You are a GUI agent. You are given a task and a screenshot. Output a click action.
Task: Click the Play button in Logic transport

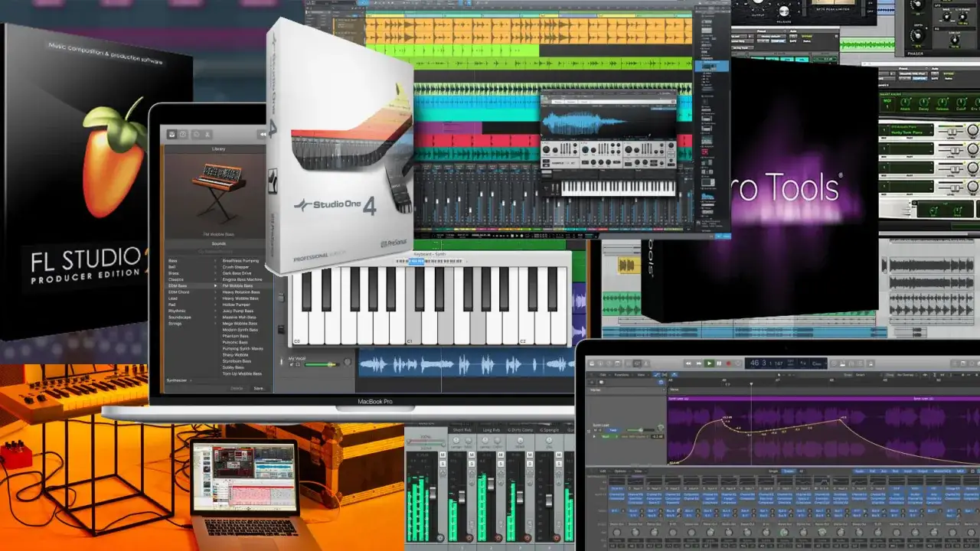[x=709, y=364]
